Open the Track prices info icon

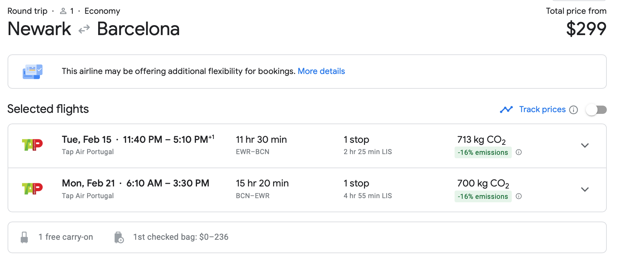(573, 110)
